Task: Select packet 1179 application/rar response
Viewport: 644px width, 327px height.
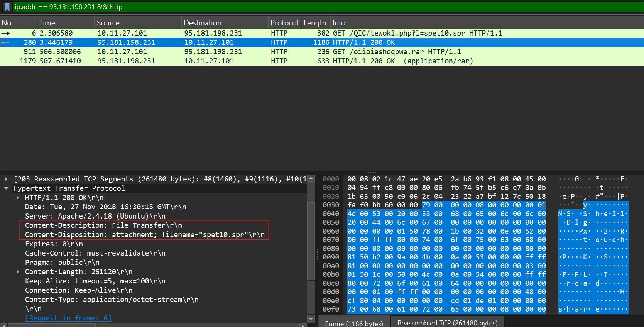Action: (x=322, y=61)
